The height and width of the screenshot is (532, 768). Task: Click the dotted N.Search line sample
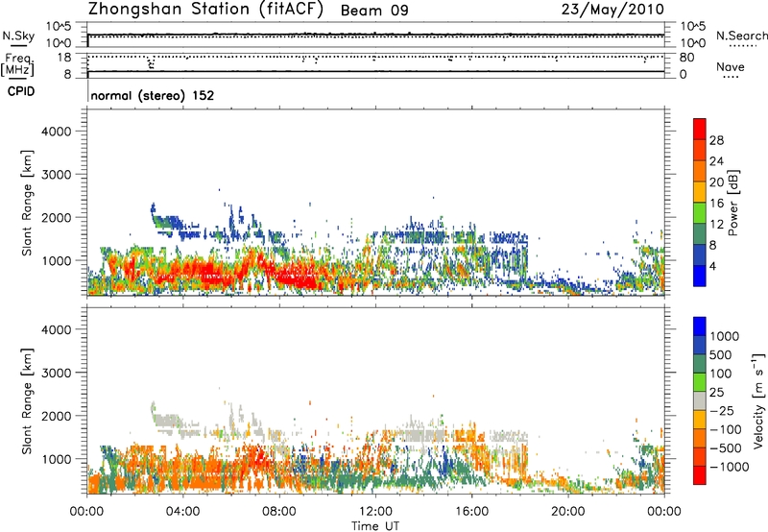point(743,45)
